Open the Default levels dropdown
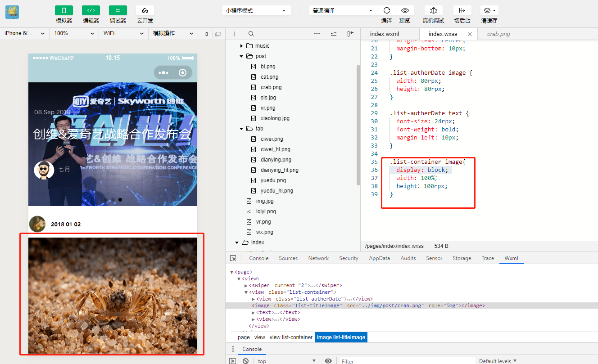The image size is (598, 364). pos(498,361)
